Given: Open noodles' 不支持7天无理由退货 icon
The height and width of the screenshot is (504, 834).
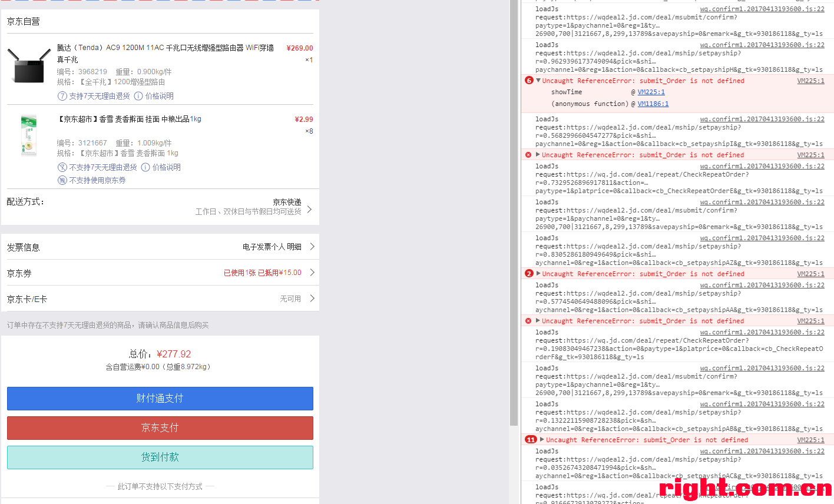Looking at the screenshot, I should pyautogui.click(x=62, y=167).
